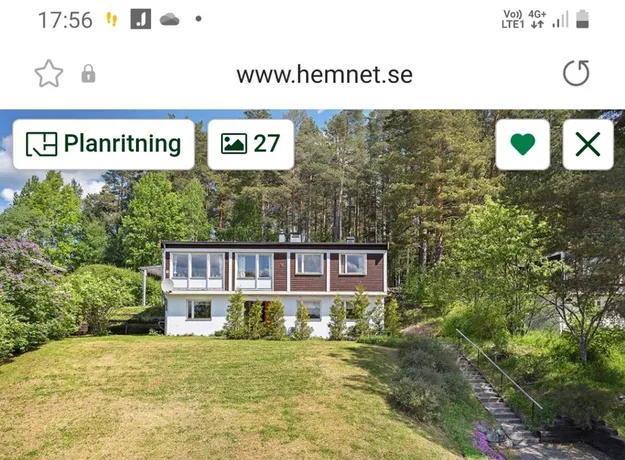Screen dimensions: 625x460
Task: Tap the VoLTE LTE1 indicator
Action: pyautogui.click(x=512, y=19)
